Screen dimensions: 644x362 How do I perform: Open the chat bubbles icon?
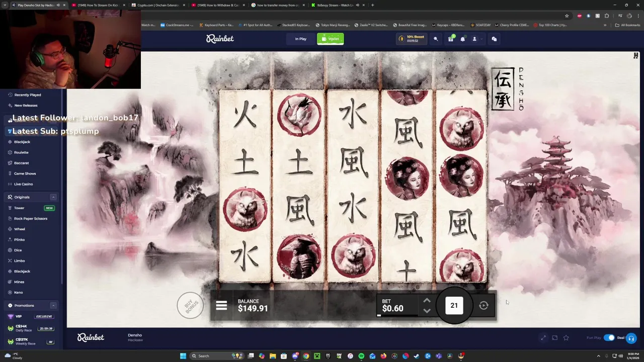(494, 39)
